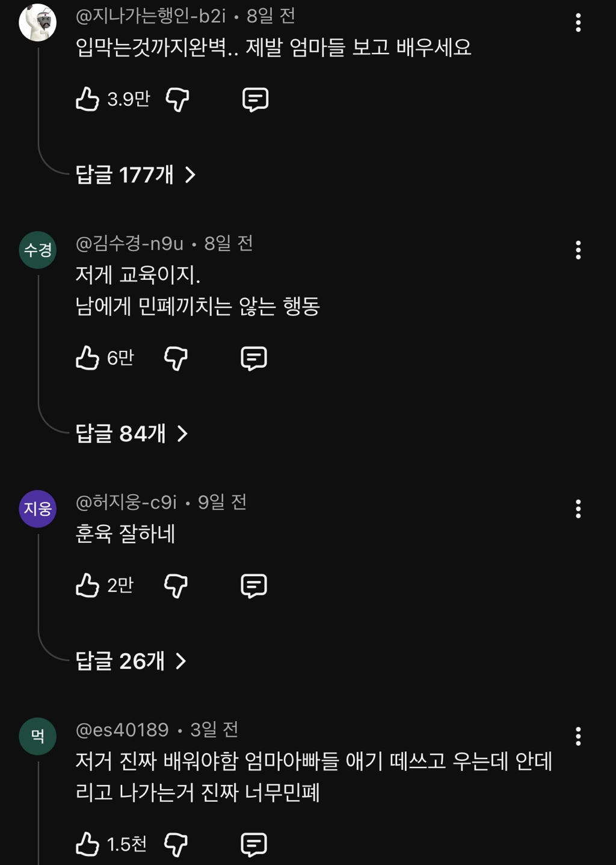Viewport: 616px width, 865px height.
Task: Like the comment by @es40189
Action: tap(87, 845)
